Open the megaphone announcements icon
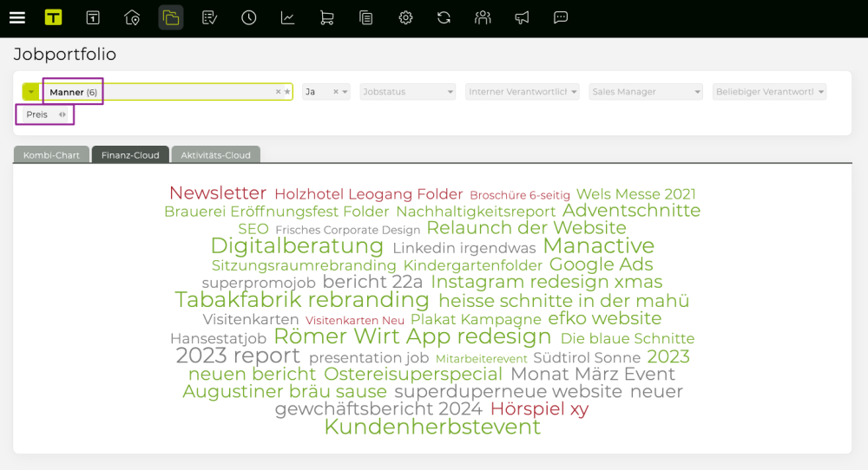 pyautogui.click(x=522, y=17)
